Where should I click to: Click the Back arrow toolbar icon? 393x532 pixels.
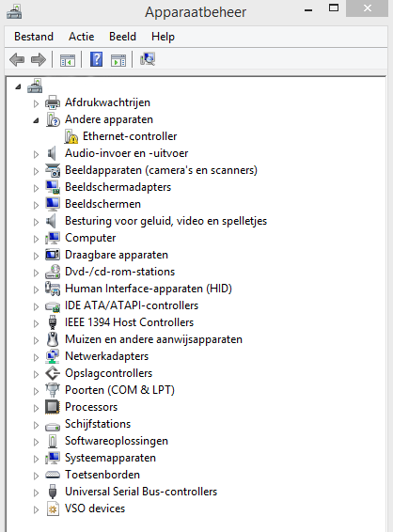tap(17, 60)
